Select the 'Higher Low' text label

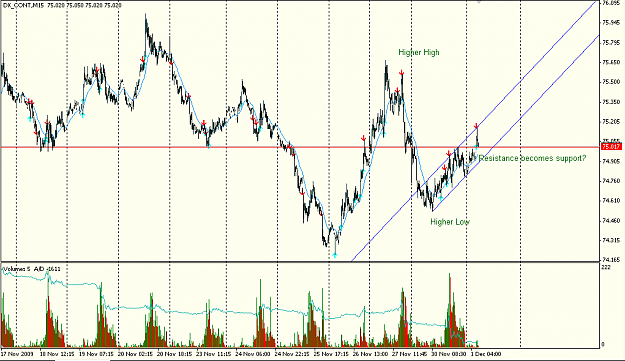point(450,222)
